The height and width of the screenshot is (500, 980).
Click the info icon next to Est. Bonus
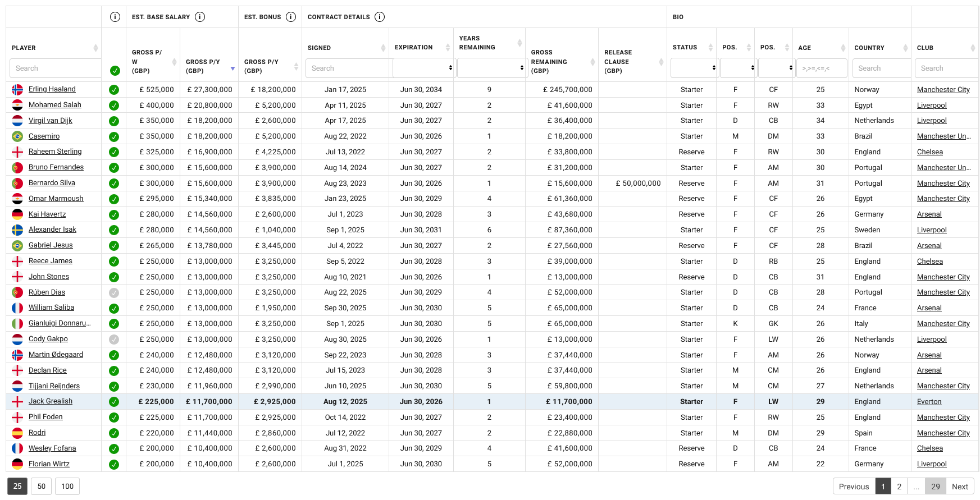tap(291, 17)
